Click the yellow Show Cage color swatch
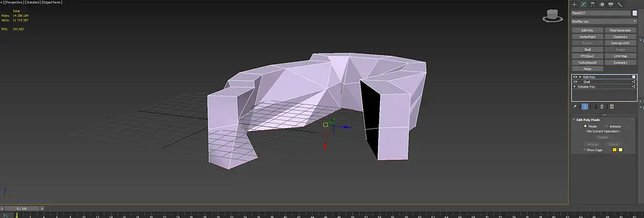Viewport: 644px width, 218px height. (x=620, y=150)
